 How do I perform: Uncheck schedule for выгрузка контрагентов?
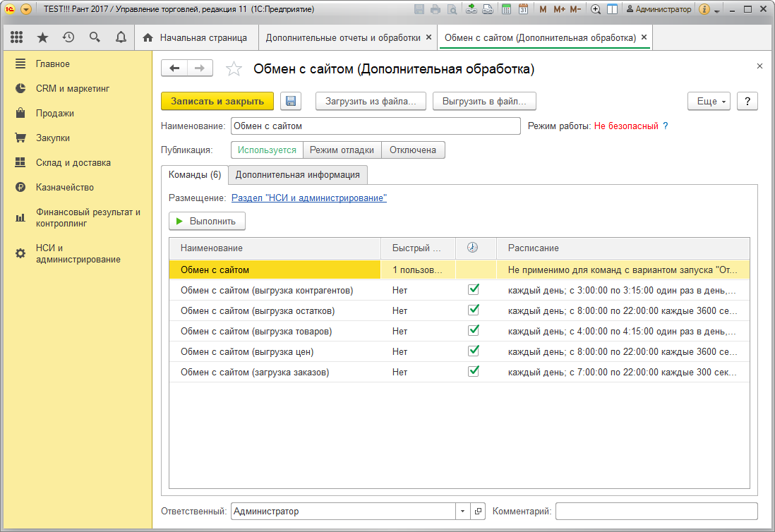[x=474, y=289]
